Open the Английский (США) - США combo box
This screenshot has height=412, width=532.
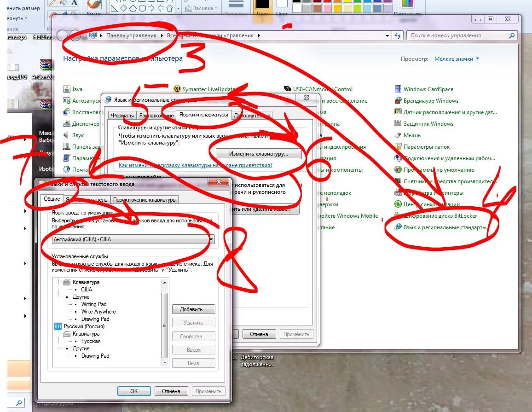133,239
